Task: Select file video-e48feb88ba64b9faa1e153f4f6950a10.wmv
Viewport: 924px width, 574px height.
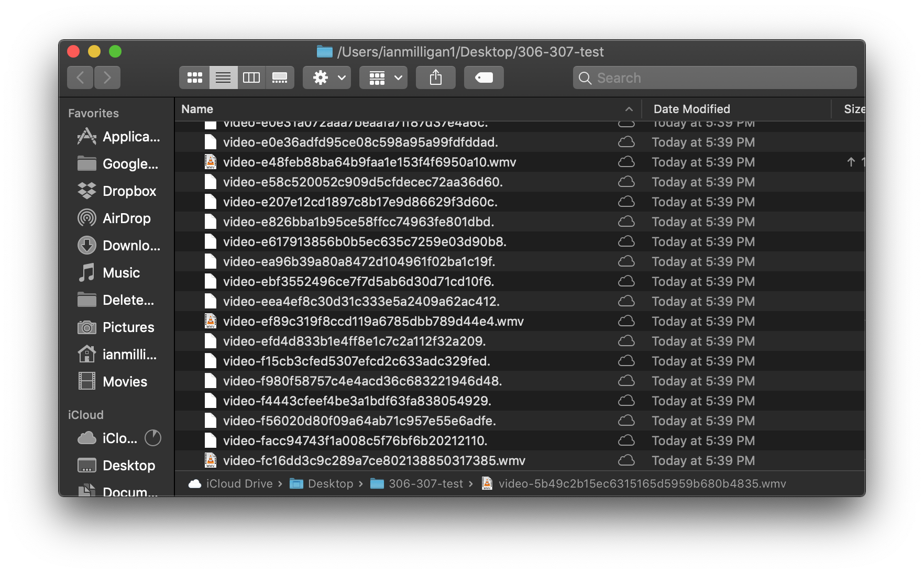Action: click(x=520, y=162)
